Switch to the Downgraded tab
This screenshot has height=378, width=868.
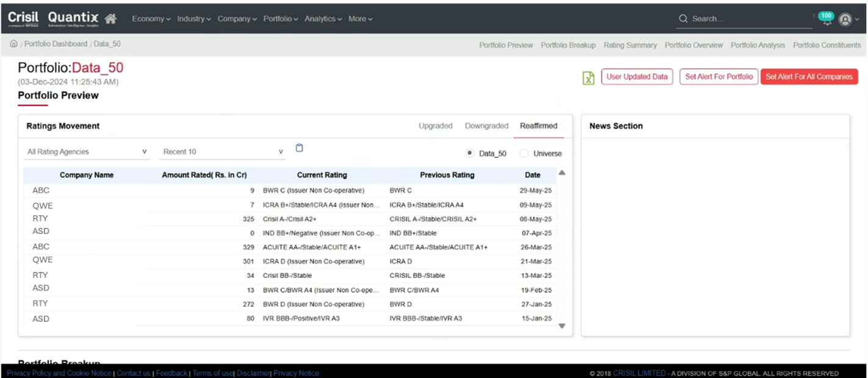486,126
